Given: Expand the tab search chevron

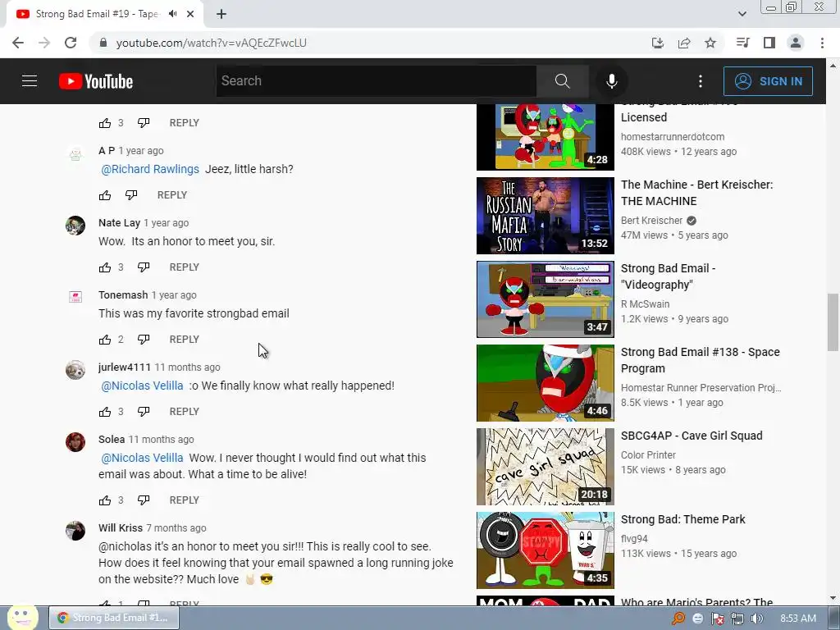Looking at the screenshot, I should (x=742, y=14).
